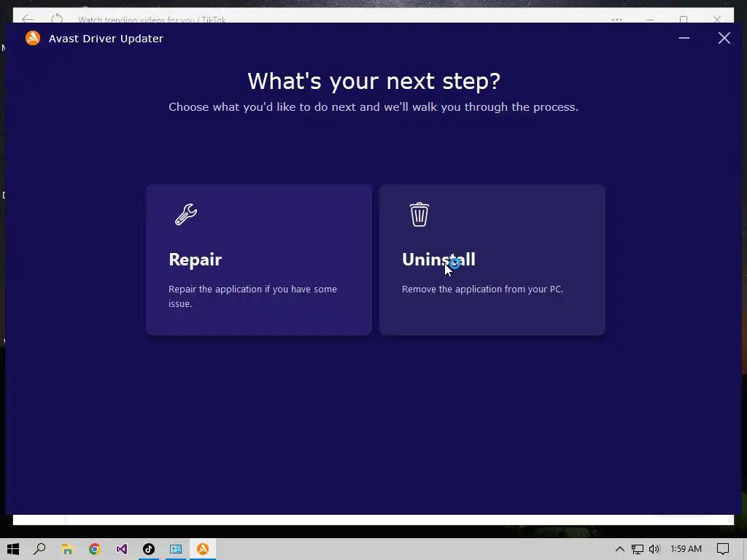
Task: Select Avast icon in the taskbar
Action: click(203, 549)
